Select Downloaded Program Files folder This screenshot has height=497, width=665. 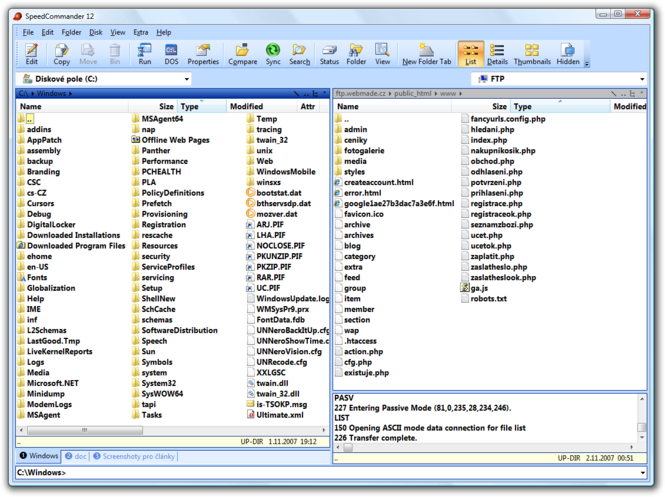(72, 246)
